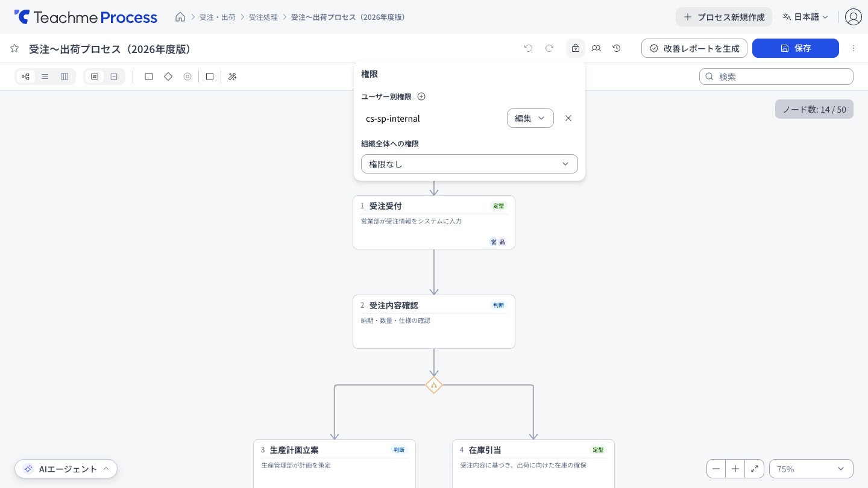Image resolution: width=868 pixels, height=488 pixels.
Task: Click the 生産管理部が計画を策定 description
Action: pyautogui.click(x=296, y=465)
